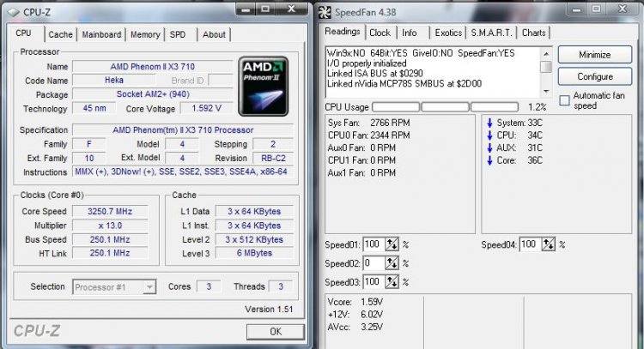
Task: Click the AMD Phenom II logo image
Action: coord(264,86)
